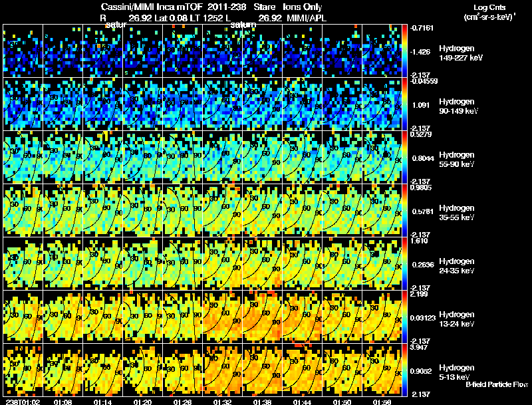This screenshot has height=405, width=532.
Task: Click the "01:14" time axis label
Action: pyautogui.click(x=103, y=402)
